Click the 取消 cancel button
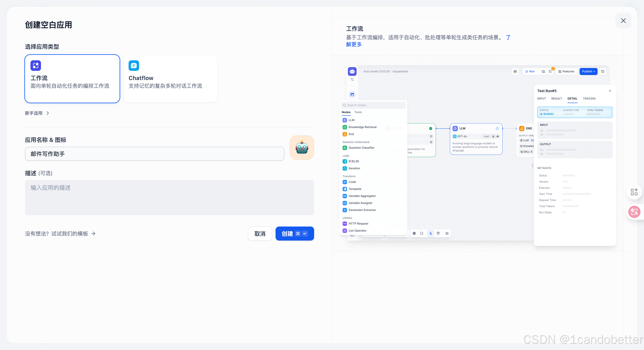 260,234
